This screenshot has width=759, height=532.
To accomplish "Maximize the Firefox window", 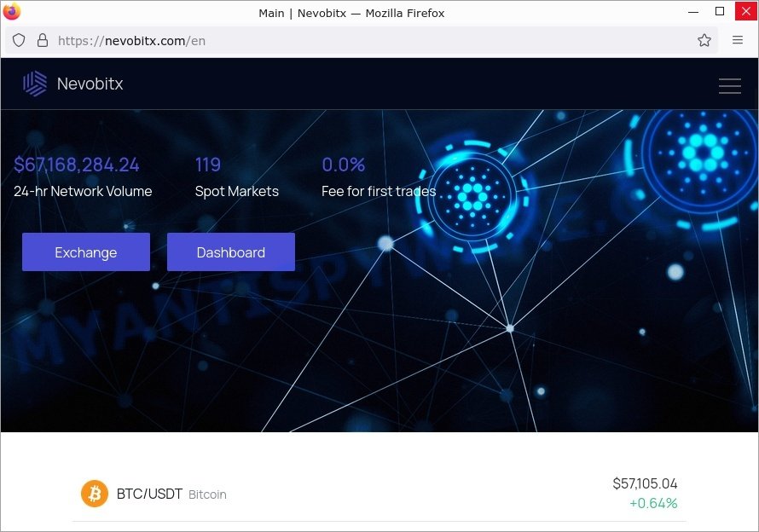I will tap(720, 11).
